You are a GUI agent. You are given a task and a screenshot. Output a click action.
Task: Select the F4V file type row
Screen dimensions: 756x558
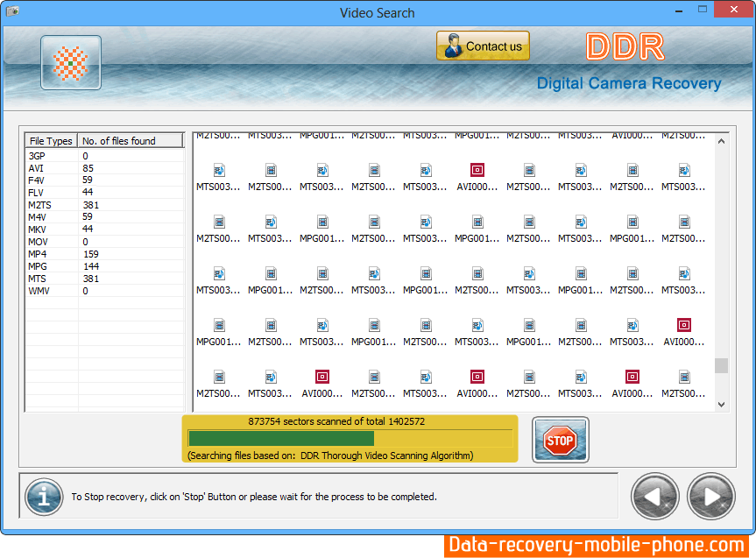[x=105, y=180]
